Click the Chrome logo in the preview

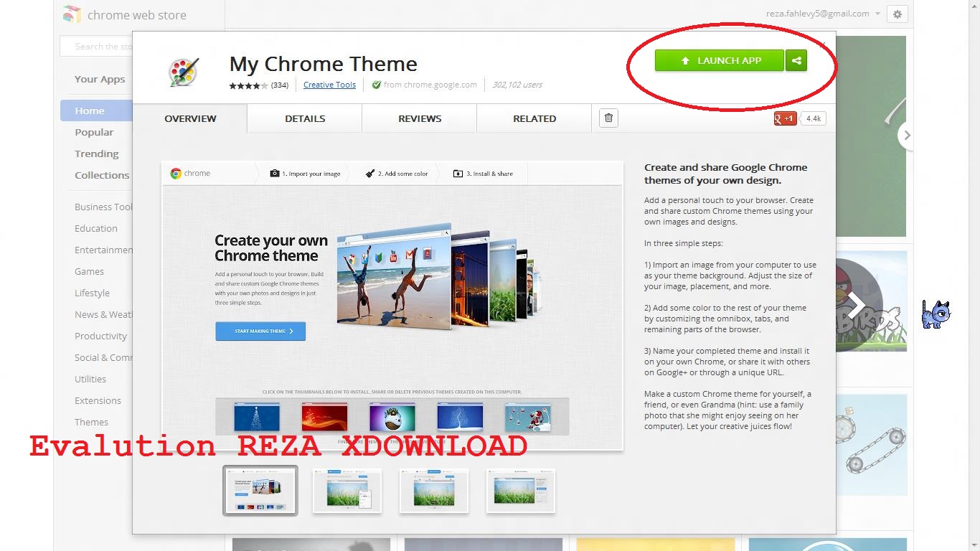(x=176, y=174)
